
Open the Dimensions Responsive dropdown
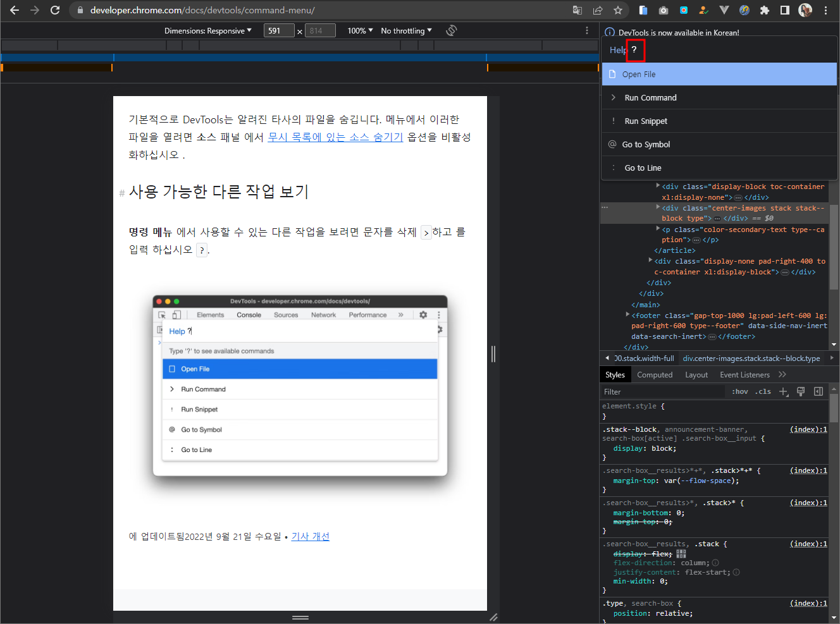208,30
